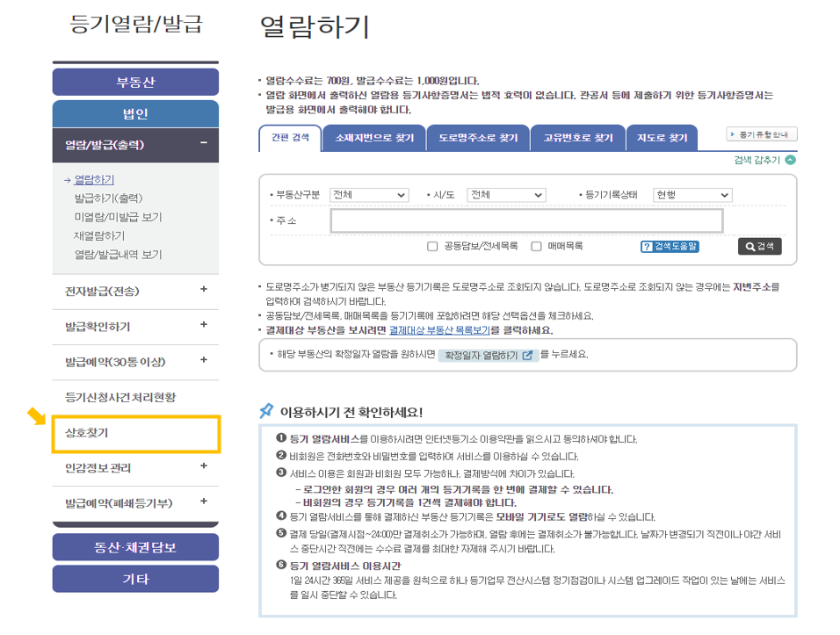Viewport: 840px width, 635px height.
Task: Select 간편 검색 tab
Action: [290, 138]
